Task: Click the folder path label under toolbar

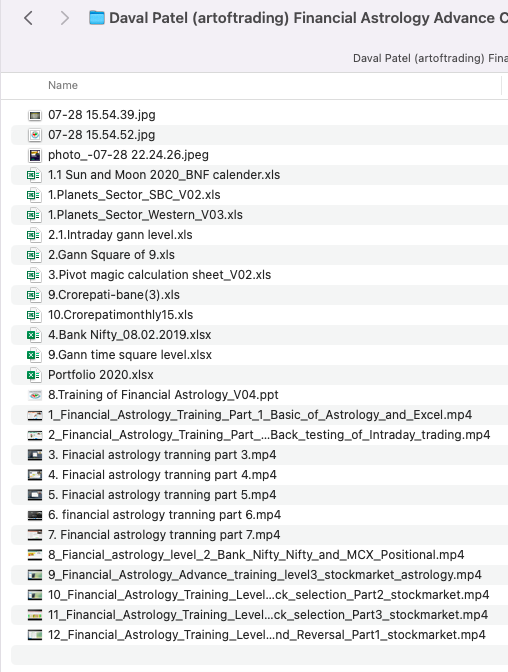Action: (430, 58)
